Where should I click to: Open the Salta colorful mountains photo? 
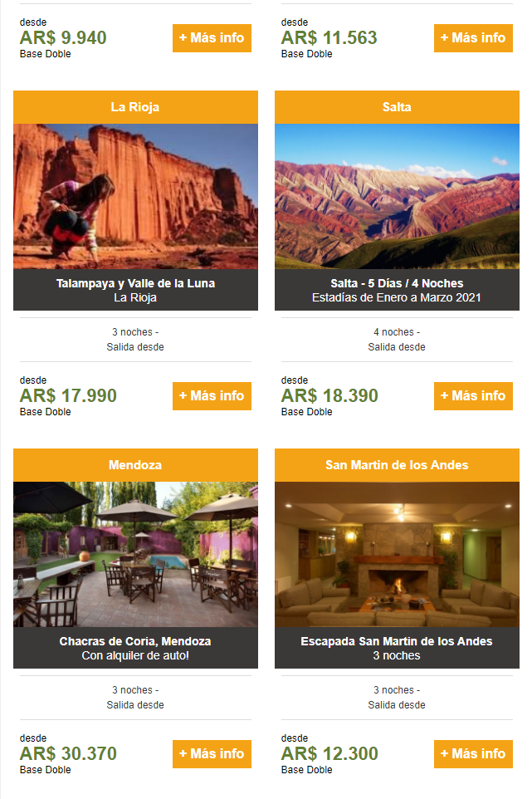pyautogui.click(x=397, y=196)
